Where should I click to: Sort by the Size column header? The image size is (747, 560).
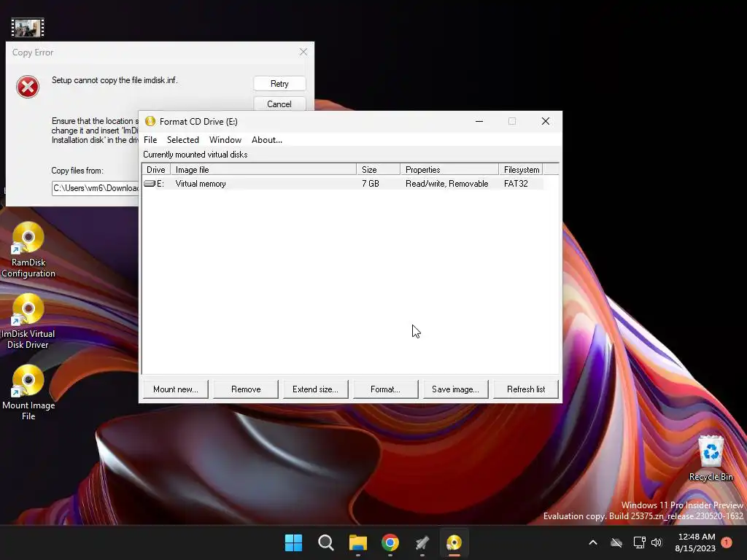point(379,169)
